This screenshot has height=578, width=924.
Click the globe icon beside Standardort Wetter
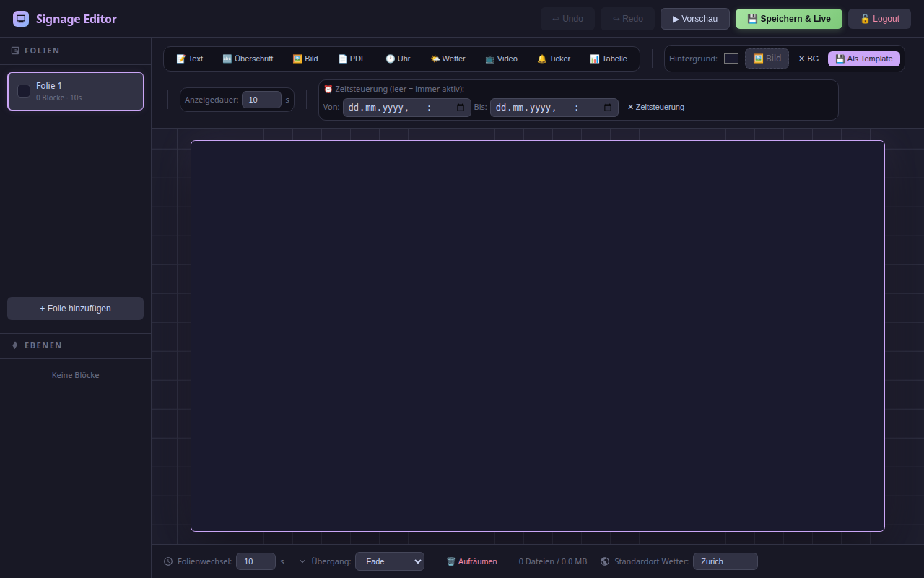pyautogui.click(x=605, y=561)
